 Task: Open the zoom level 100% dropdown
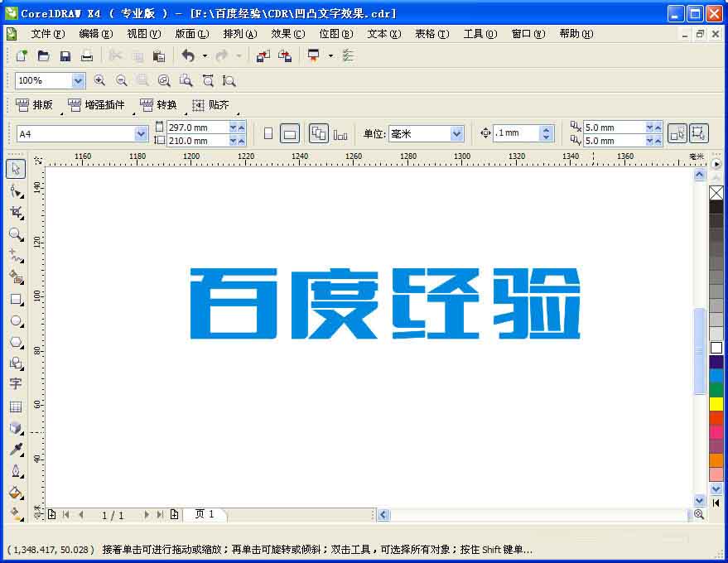[x=78, y=81]
